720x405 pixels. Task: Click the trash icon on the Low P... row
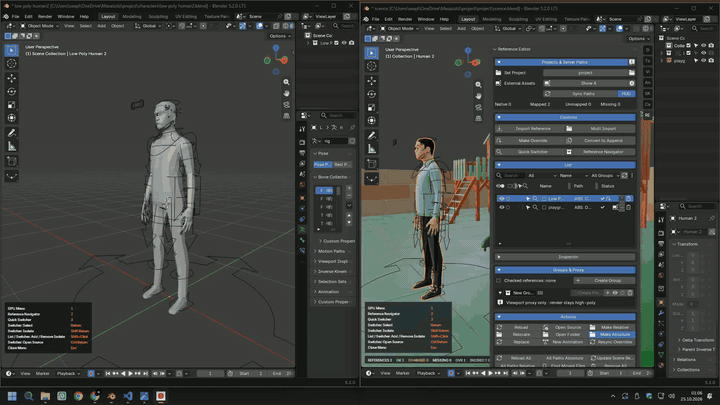tap(629, 198)
